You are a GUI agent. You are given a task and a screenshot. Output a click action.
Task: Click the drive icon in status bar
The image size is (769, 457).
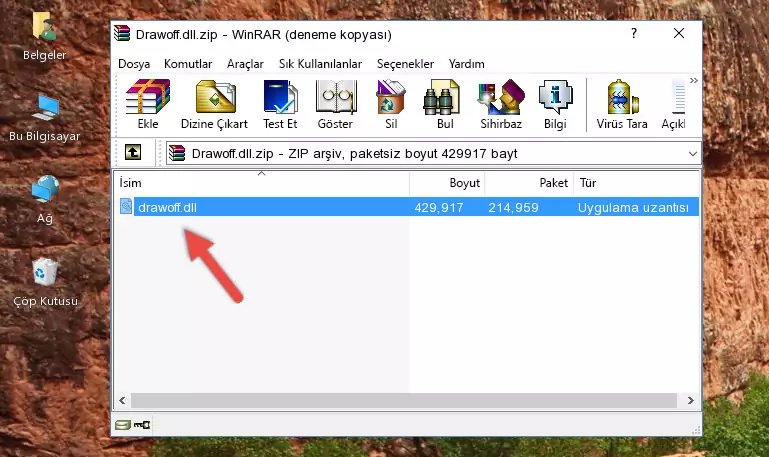tap(123, 425)
